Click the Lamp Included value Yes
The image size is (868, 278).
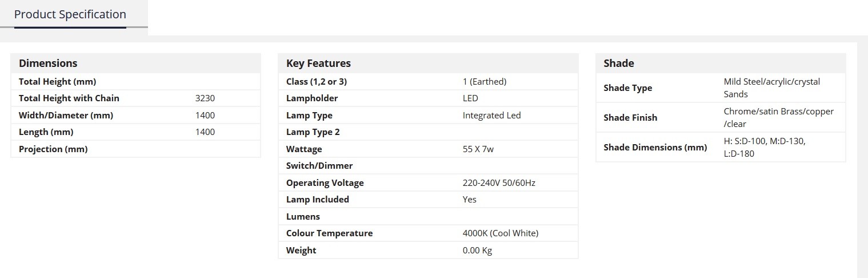[x=470, y=200]
